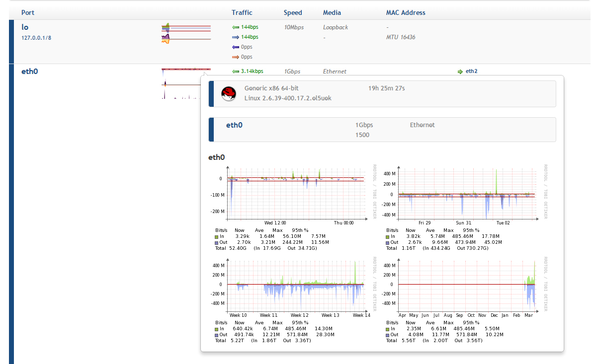The height and width of the screenshot is (364, 600).
Task: Click the Port column header
Action: (28, 12)
